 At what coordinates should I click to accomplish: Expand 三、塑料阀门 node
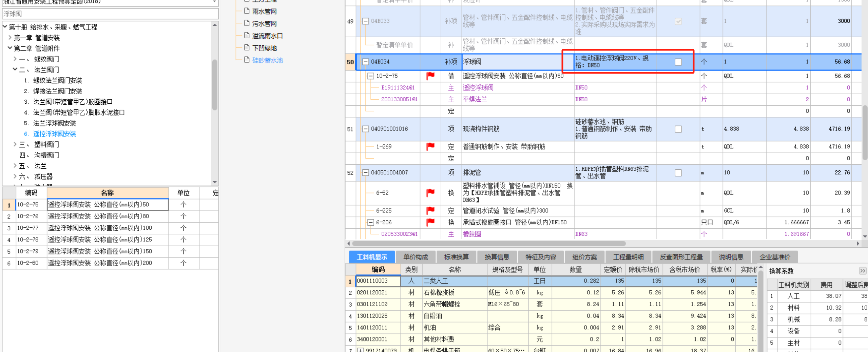[x=15, y=144]
